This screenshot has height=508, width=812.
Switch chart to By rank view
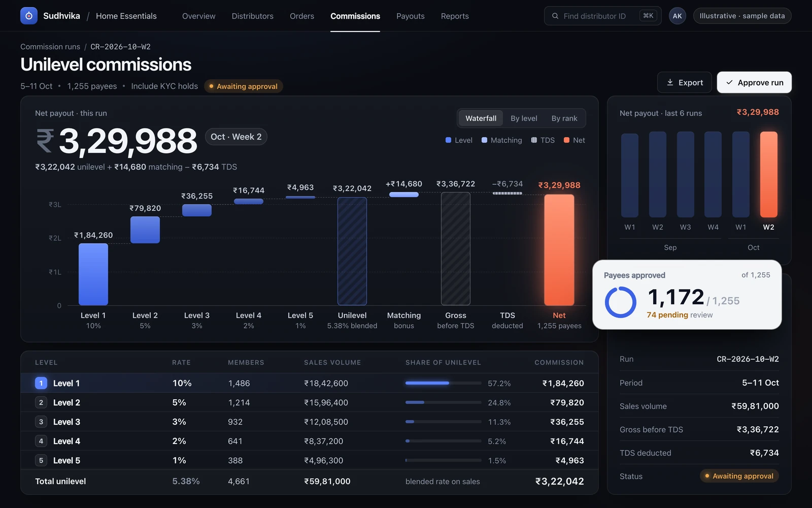[x=564, y=118]
